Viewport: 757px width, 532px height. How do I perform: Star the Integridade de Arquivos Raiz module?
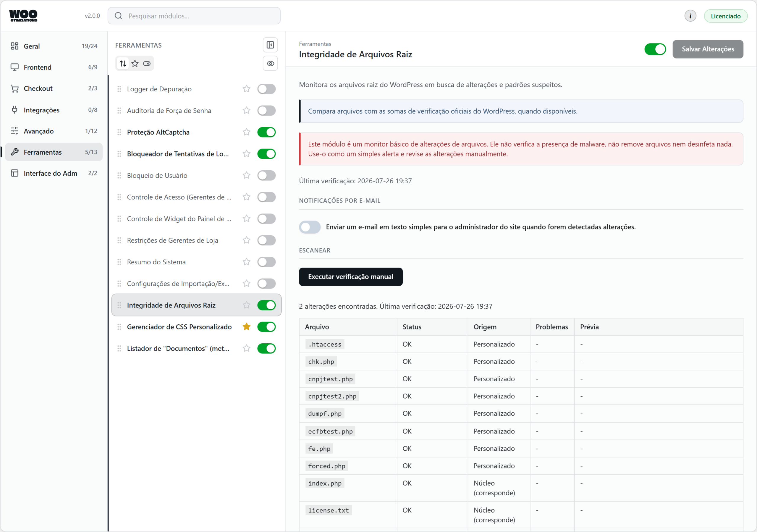[246, 305]
